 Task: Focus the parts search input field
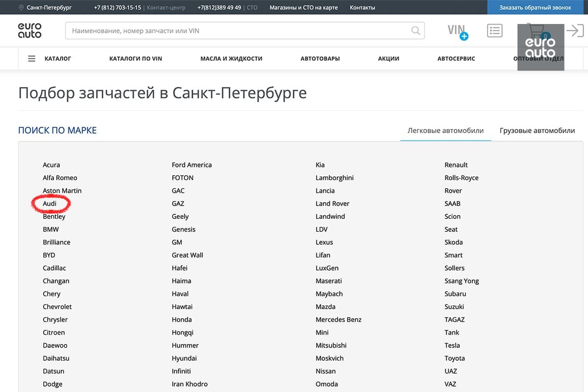click(x=245, y=30)
